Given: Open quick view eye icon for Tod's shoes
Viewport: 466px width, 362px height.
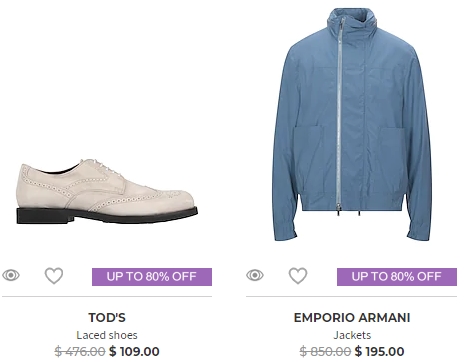Looking at the screenshot, I should coord(11,275).
